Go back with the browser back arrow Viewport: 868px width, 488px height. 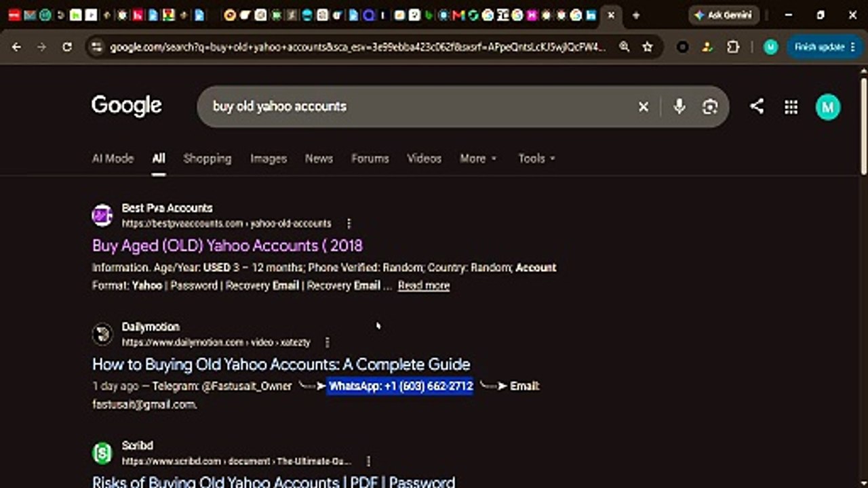(17, 47)
